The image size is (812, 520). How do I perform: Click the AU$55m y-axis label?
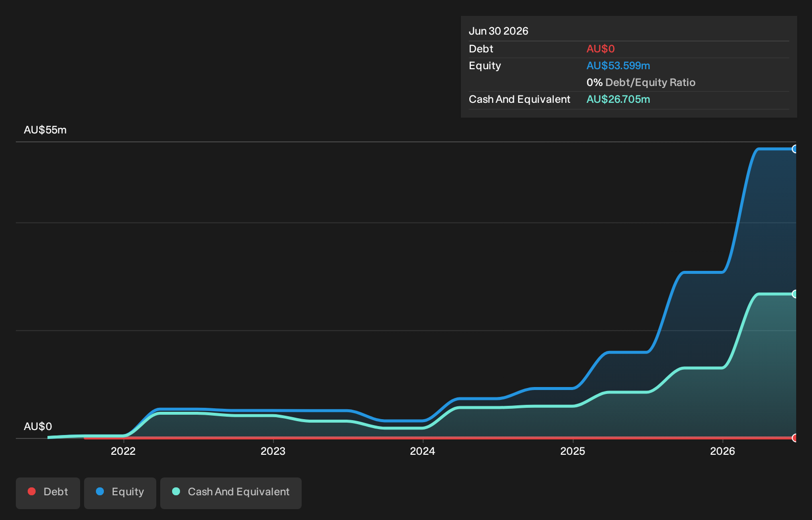pos(45,130)
